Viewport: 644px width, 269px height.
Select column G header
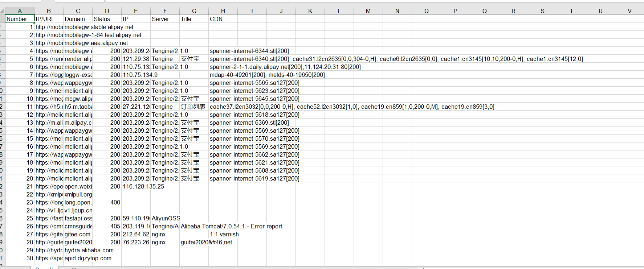point(194,11)
